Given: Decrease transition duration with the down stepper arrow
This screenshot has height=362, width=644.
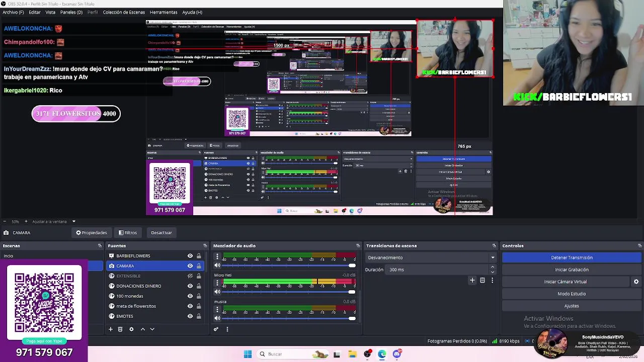Looking at the screenshot, I should click(x=493, y=272).
